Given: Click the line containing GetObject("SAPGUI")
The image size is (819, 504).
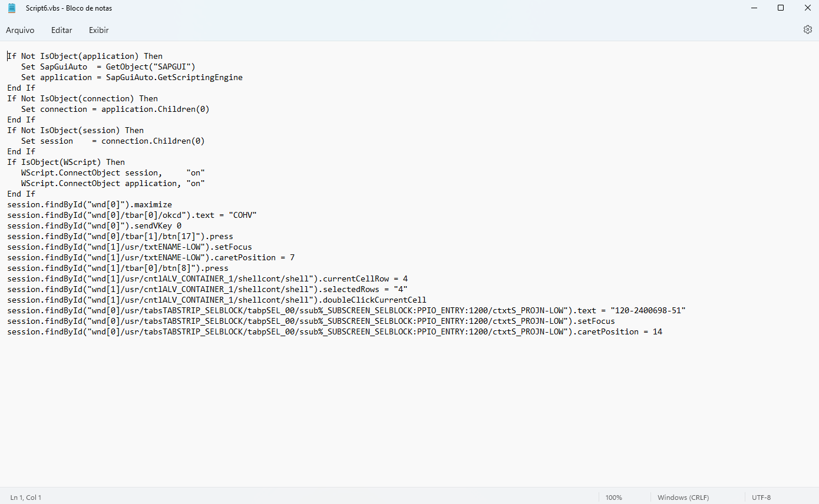Looking at the screenshot, I should click(108, 67).
